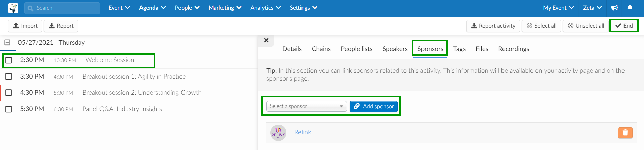This screenshot has height=150, width=644.
Task: Open the Relink sponsor link
Action: [x=303, y=132]
